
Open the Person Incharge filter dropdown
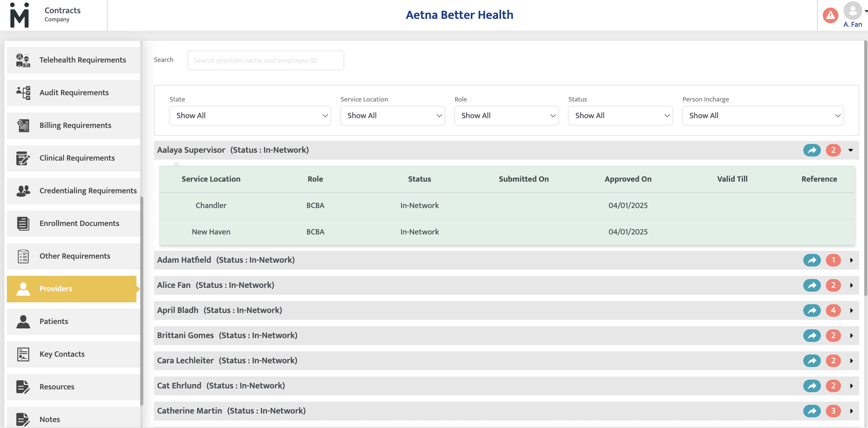(x=762, y=116)
